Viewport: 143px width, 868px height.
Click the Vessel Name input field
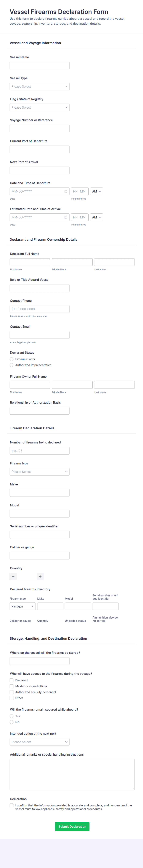point(40,65)
